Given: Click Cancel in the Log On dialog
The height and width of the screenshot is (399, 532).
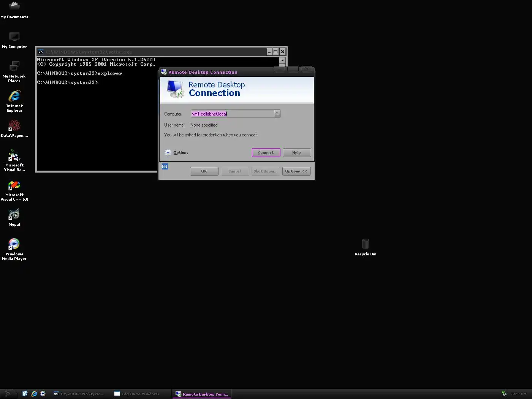Looking at the screenshot, I should [x=235, y=171].
